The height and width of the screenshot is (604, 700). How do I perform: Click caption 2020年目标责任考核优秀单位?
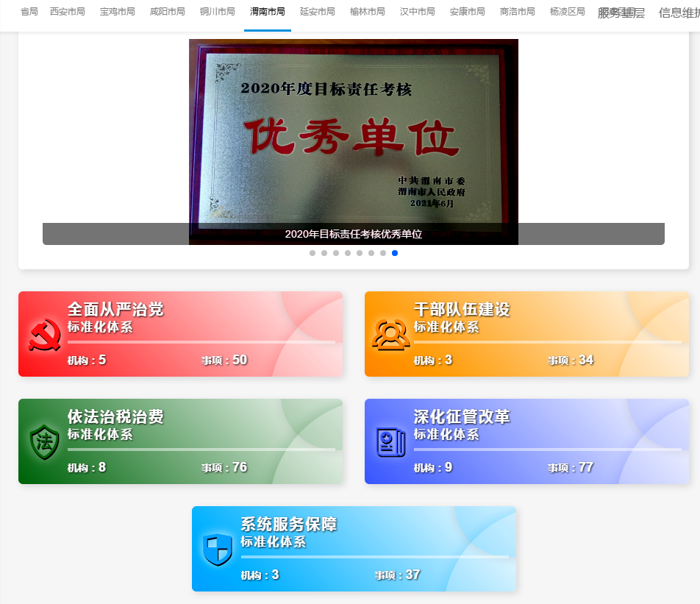click(354, 234)
